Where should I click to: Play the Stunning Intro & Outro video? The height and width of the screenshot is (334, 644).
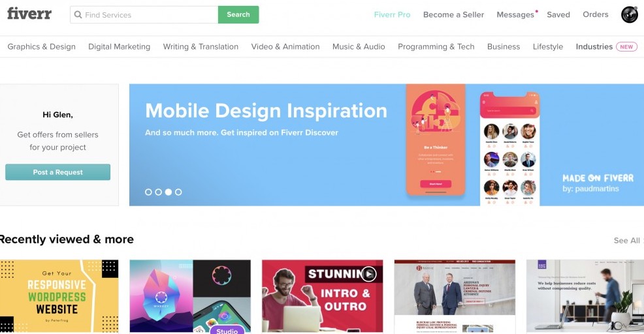[x=369, y=274]
